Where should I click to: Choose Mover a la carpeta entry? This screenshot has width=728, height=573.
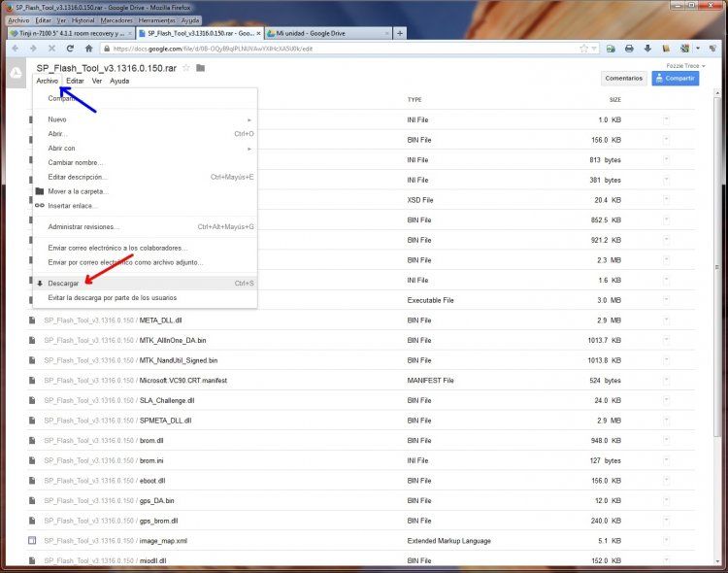coord(145,191)
